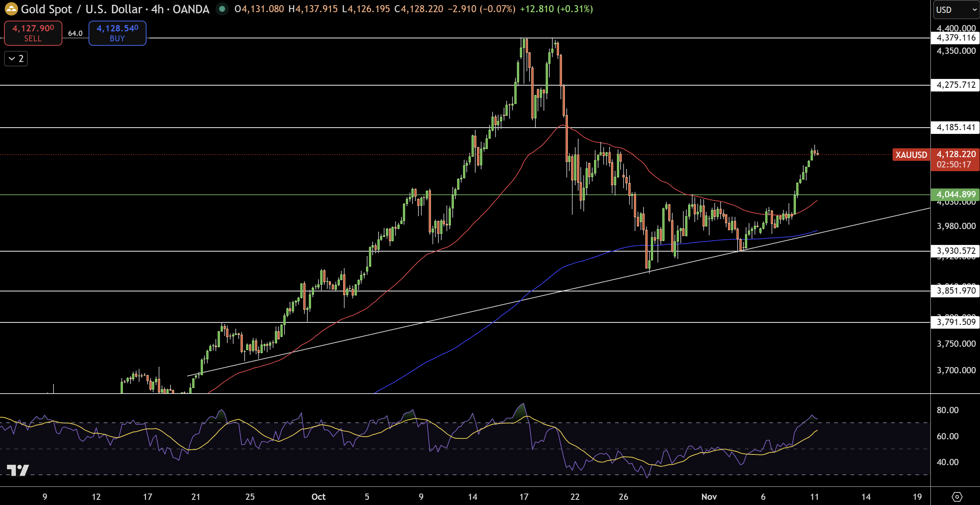Click the green level label 4,044.899
The image size is (980, 505).
coord(955,194)
